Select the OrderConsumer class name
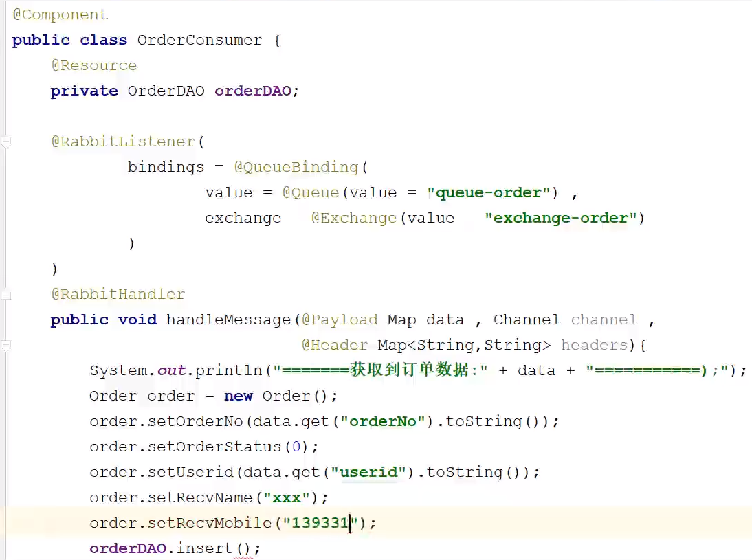 coord(199,41)
